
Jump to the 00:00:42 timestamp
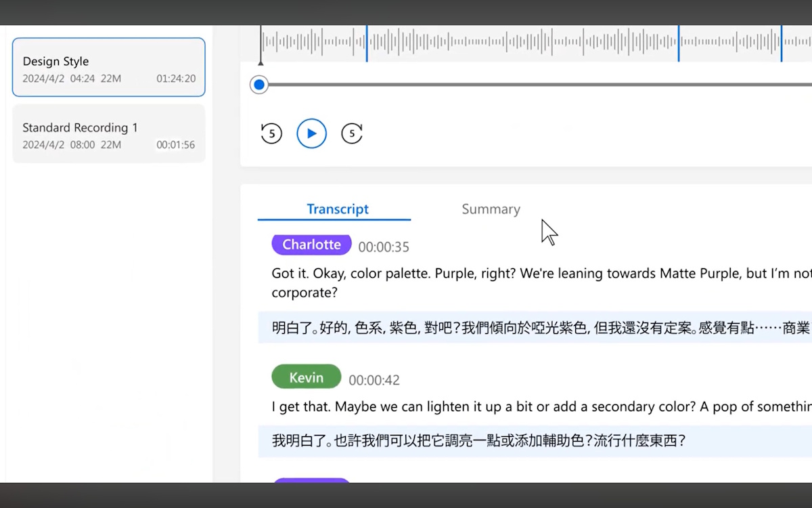374,381
